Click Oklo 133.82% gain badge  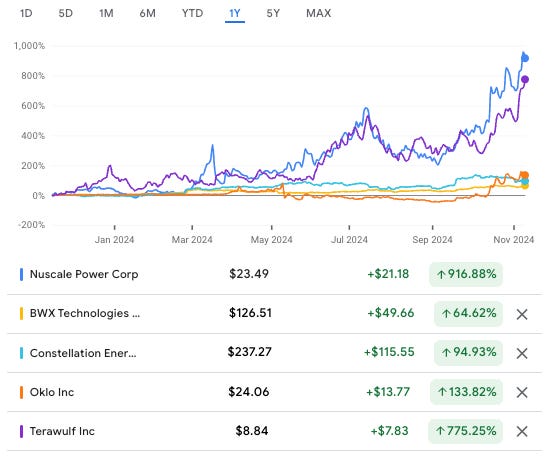(466, 392)
